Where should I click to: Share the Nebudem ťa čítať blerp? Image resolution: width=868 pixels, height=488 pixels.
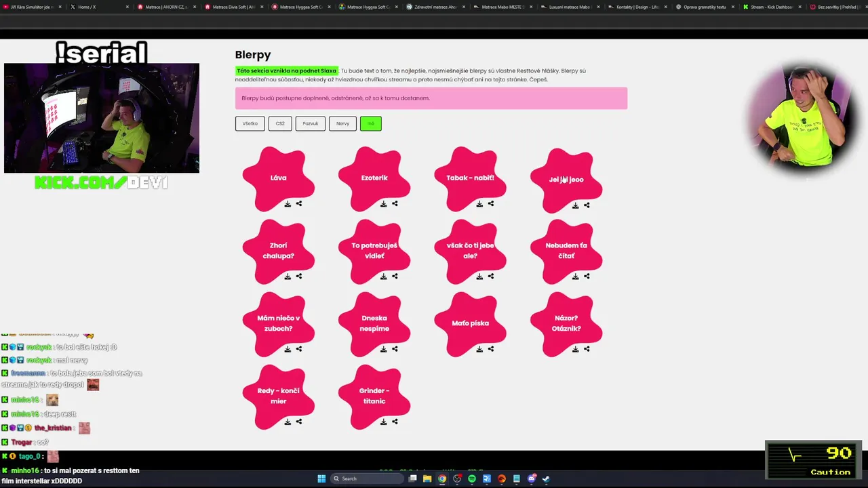click(x=587, y=276)
